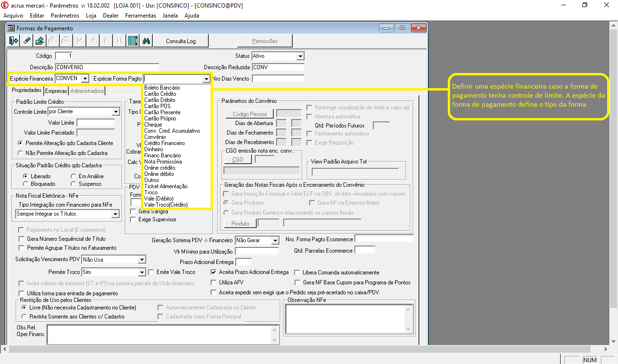This screenshot has width=618, height=364.
Task: Choose Cartão Crédito in the list
Action: pos(160,94)
